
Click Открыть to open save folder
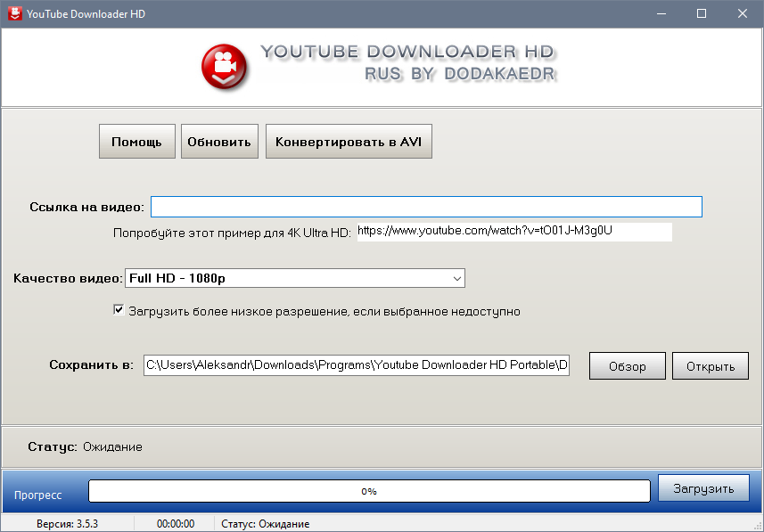[710, 366]
